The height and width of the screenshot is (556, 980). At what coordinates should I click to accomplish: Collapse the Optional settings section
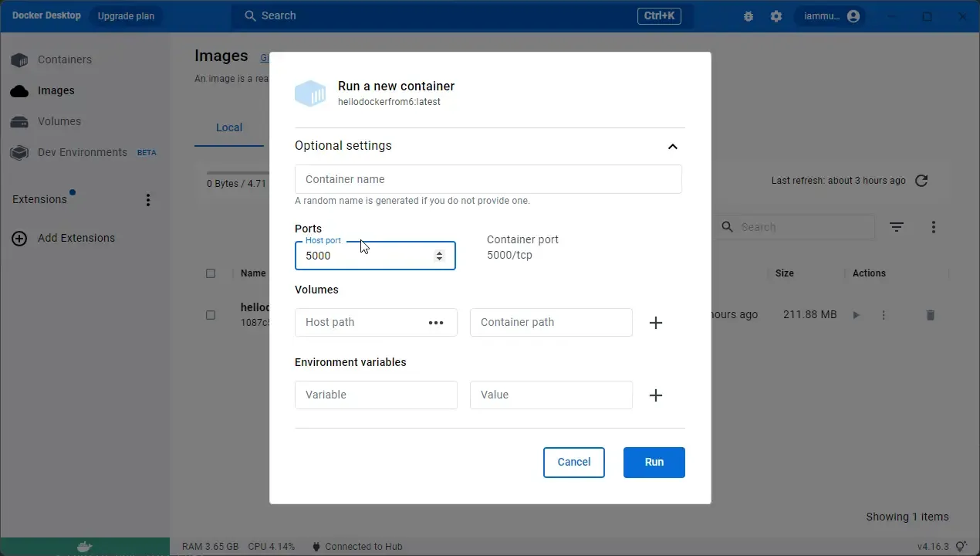coord(672,146)
